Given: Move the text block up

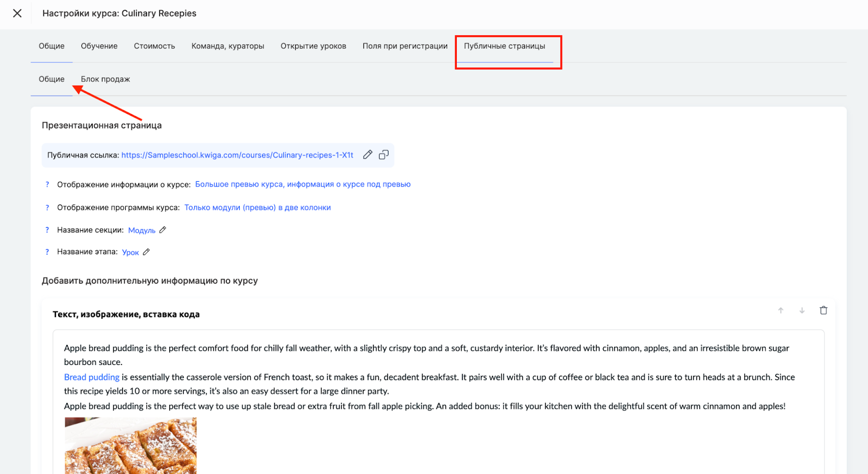Looking at the screenshot, I should (781, 311).
